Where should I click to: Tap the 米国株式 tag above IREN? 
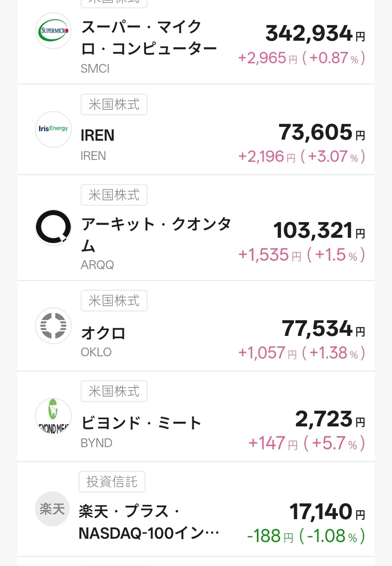[x=114, y=104]
